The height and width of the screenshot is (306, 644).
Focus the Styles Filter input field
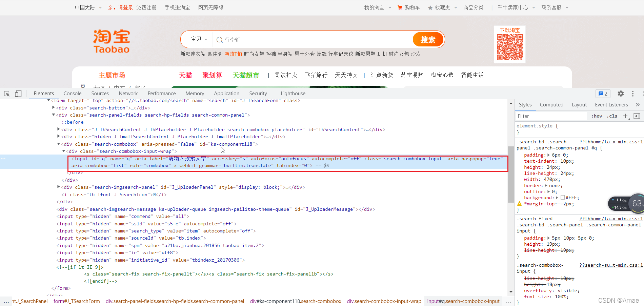point(551,116)
